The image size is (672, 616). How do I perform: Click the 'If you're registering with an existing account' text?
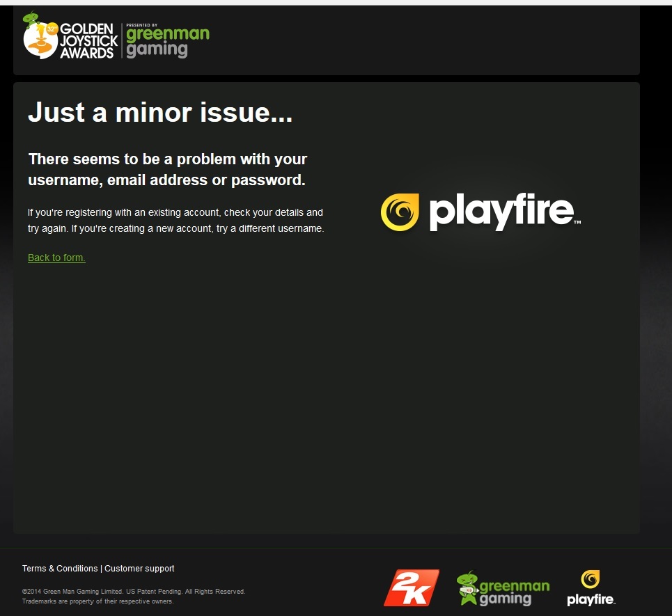click(175, 220)
